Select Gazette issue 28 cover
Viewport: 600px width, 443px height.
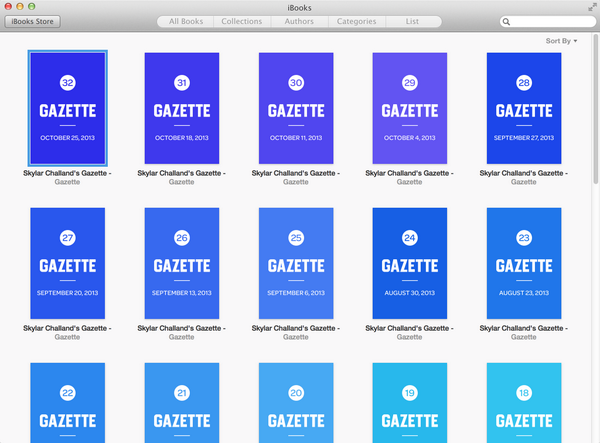point(524,108)
